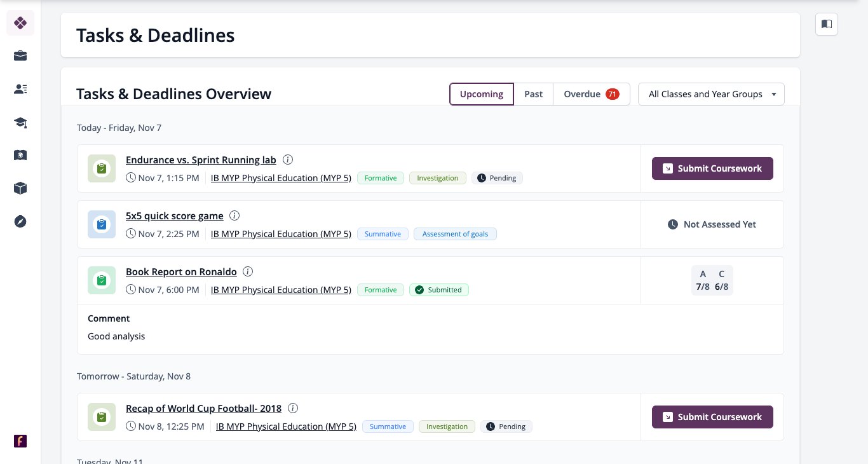This screenshot has width=868, height=464.
Task: Open the graduation cap icon in sidebar
Action: pos(20,122)
